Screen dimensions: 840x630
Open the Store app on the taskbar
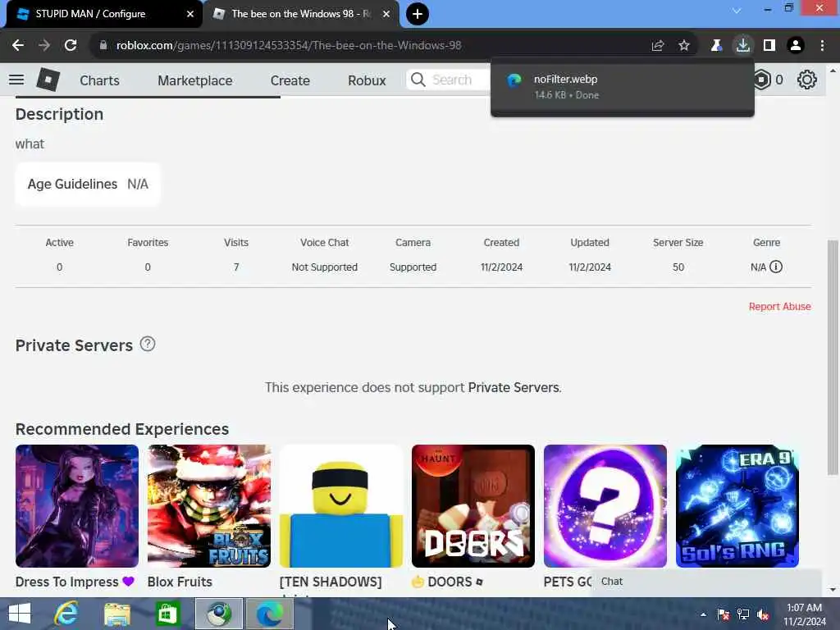click(x=167, y=614)
